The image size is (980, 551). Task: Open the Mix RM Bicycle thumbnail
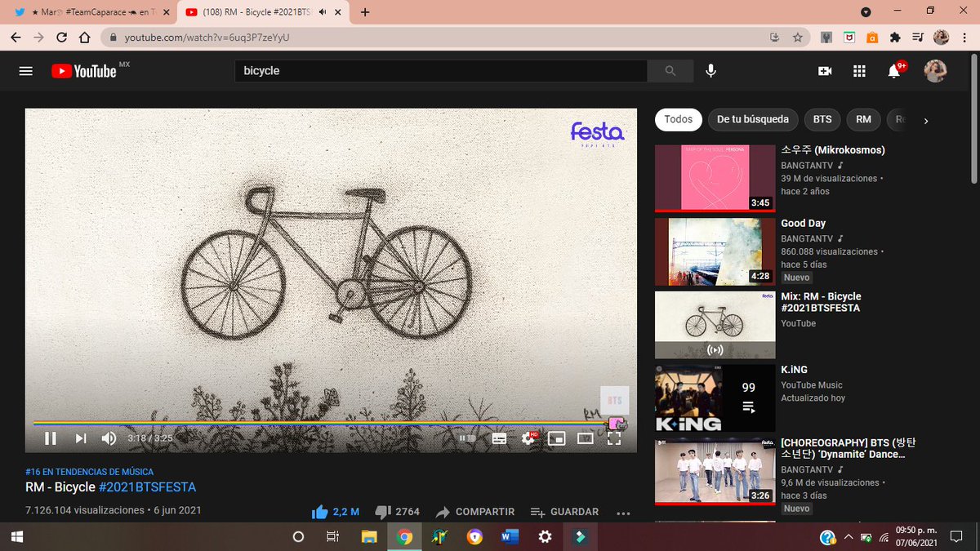tap(715, 325)
